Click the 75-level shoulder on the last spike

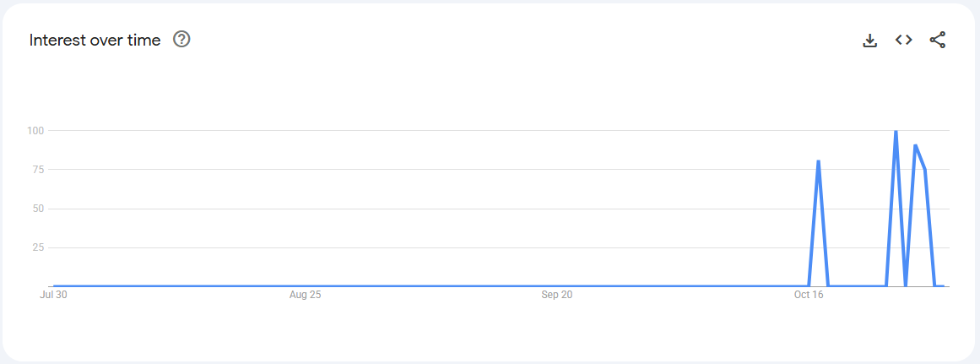(925, 170)
